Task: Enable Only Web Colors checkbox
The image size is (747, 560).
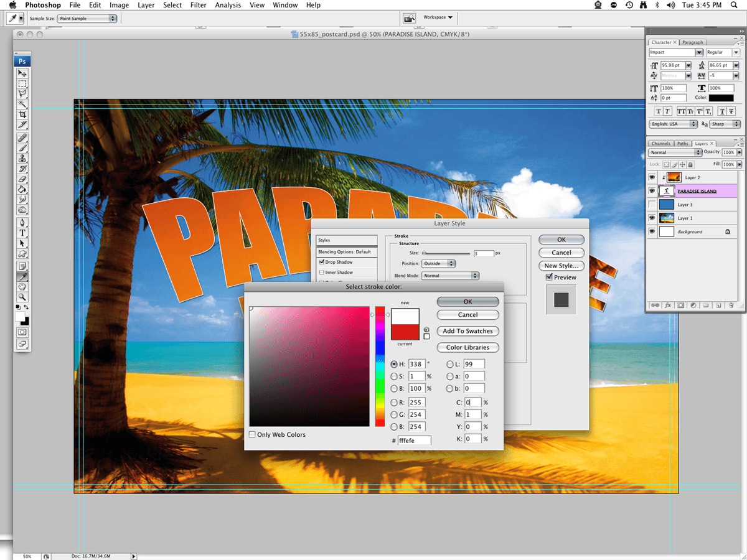Action: pos(252,434)
